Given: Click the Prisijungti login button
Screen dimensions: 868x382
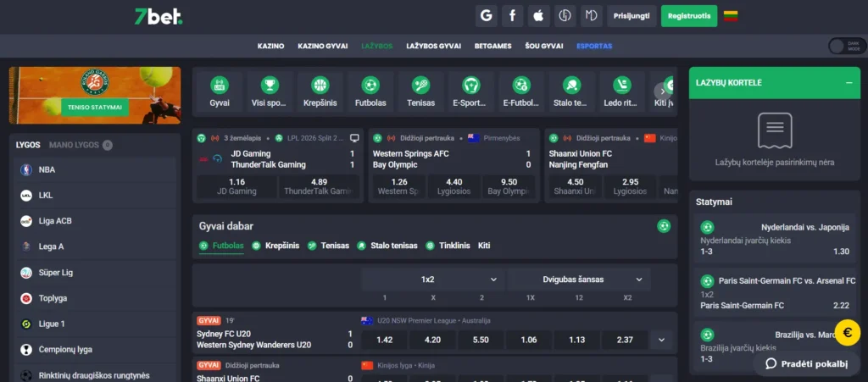Looking at the screenshot, I should pos(632,16).
